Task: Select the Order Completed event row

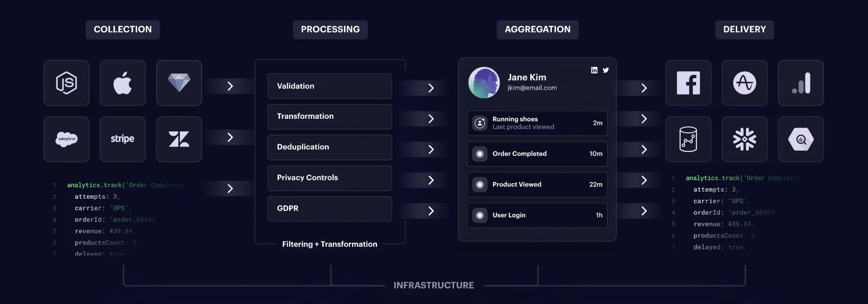Action: pyautogui.click(x=537, y=154)
